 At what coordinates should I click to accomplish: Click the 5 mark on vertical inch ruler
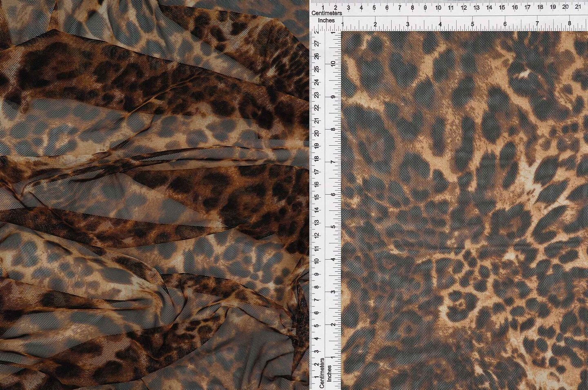(334, 227)
